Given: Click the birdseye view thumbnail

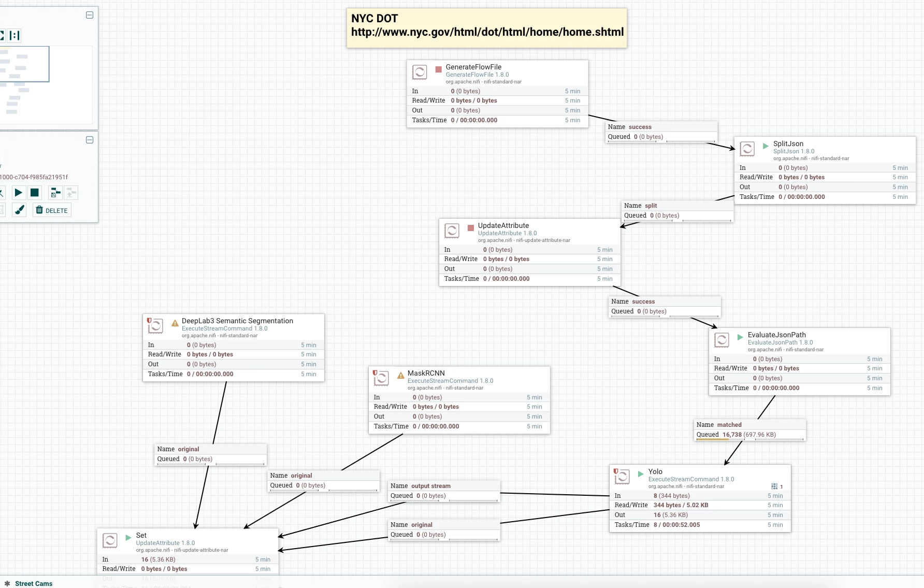Looking at the screenshot, I should pos(46,85).
